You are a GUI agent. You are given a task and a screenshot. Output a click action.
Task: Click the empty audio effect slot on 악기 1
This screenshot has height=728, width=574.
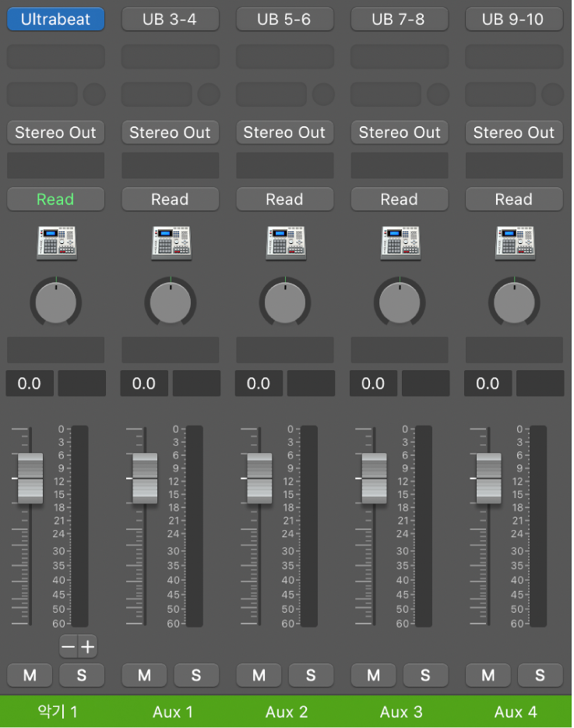click(55, 57)
